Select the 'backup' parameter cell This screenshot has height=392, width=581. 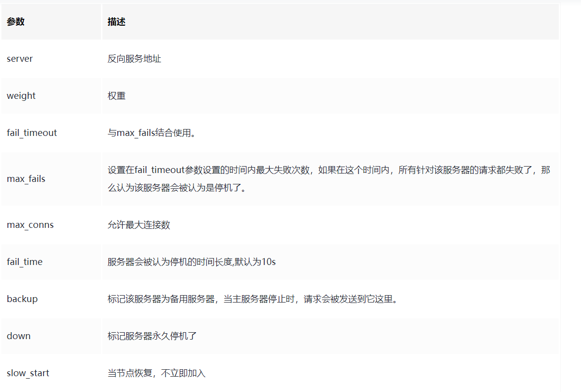coord(51,299)
